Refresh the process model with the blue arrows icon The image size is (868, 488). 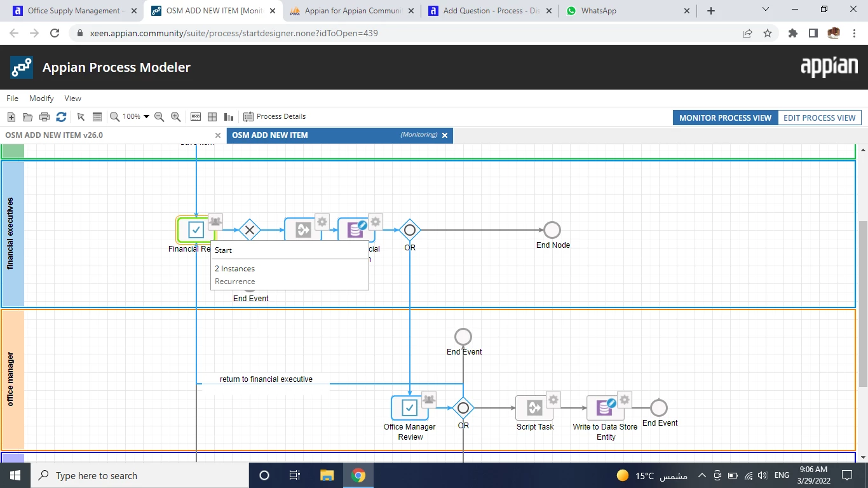pos(61,117)
